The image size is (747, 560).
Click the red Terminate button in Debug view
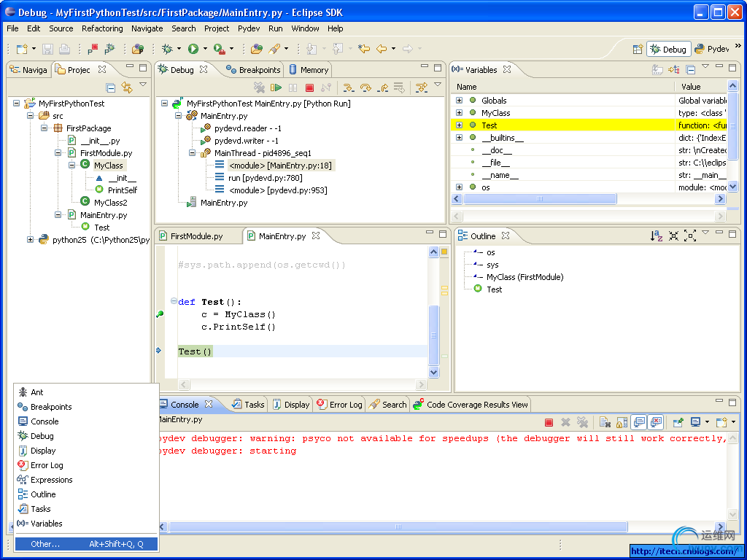309,87
